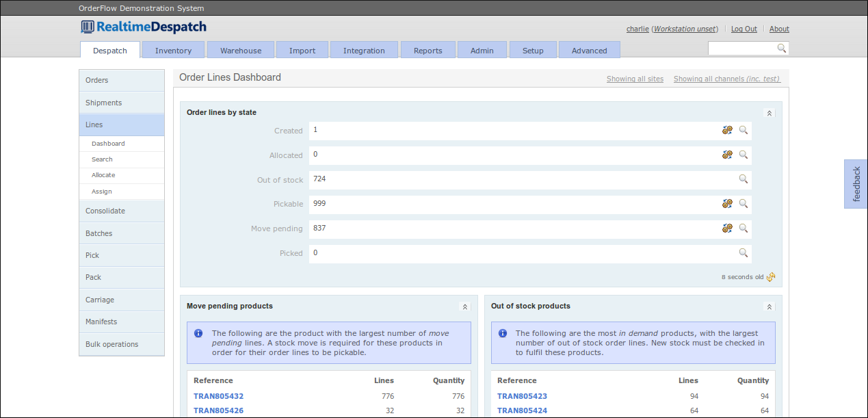Click the Out of stock value 724
868x418 pixels.
pos(319,179)
